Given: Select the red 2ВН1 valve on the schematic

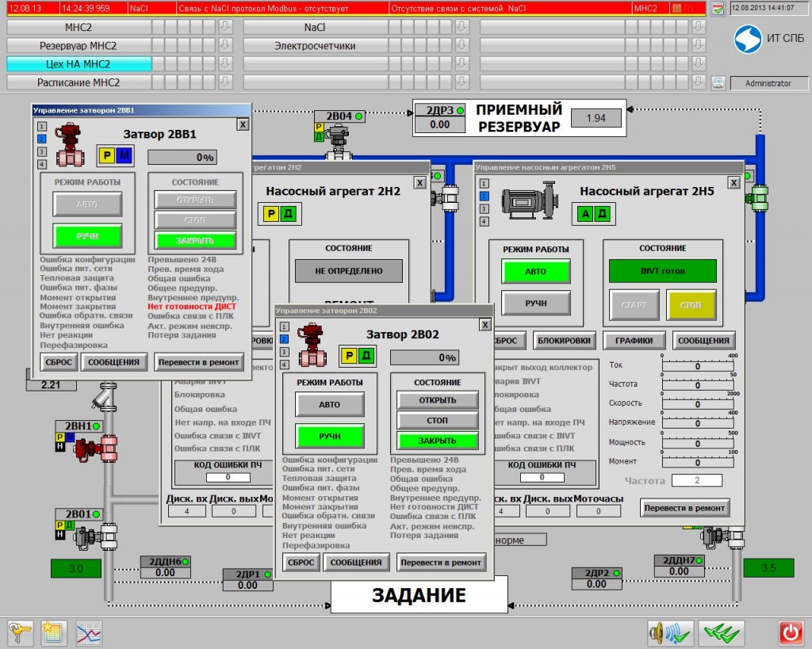Looking at the screenshot, I should click(96, 449).
